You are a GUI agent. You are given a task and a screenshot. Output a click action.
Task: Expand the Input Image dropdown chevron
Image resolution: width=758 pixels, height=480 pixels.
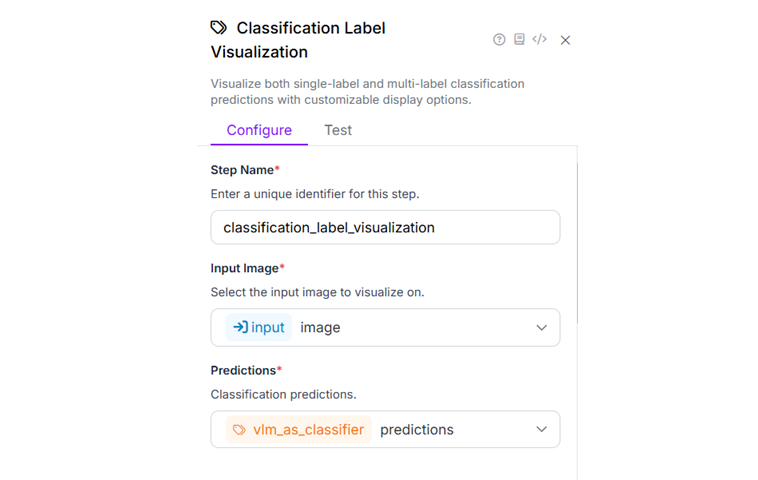(x=542, y=327)
